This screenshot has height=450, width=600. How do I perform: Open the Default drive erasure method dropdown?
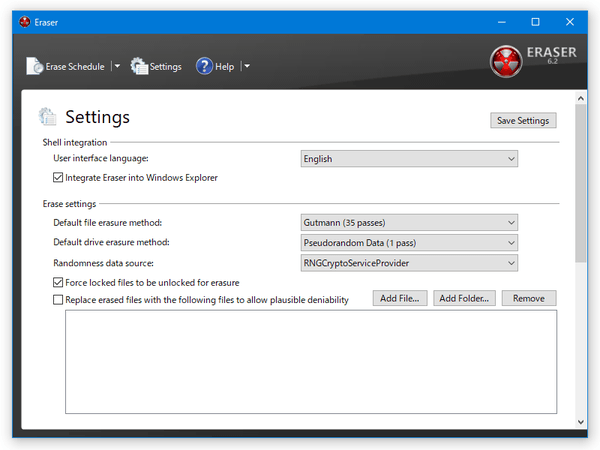[x=409, y=242]
